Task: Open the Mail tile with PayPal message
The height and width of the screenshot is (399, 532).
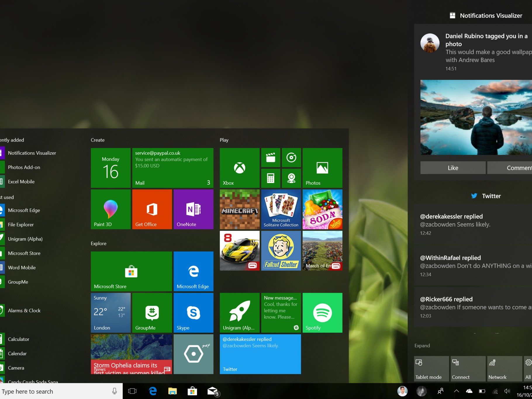Action: [173, 168]
